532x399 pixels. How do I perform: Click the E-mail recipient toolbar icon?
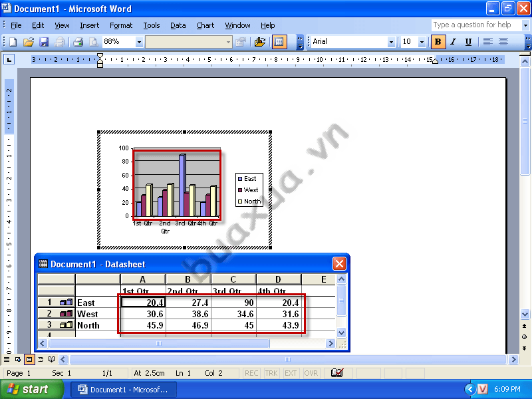coord(59,42)
